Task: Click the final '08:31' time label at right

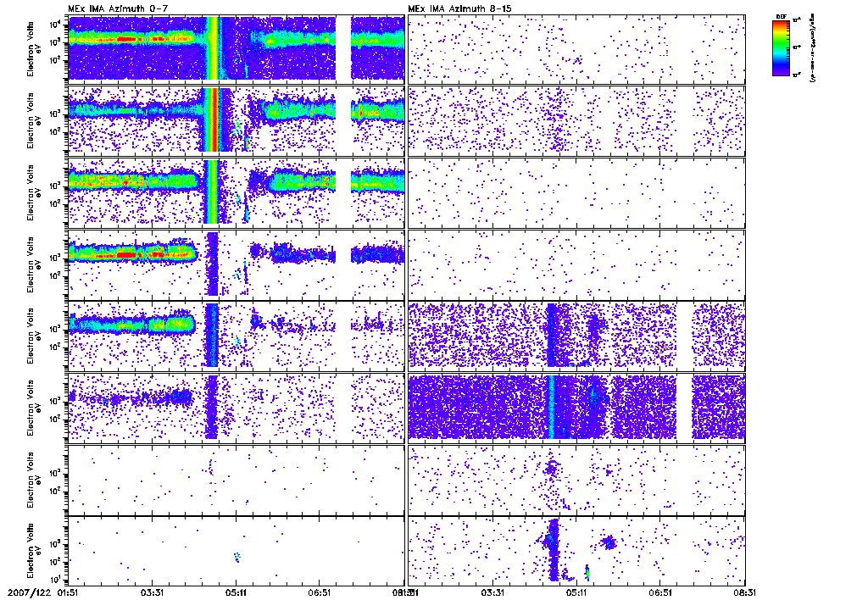Action: pos(744,593)
